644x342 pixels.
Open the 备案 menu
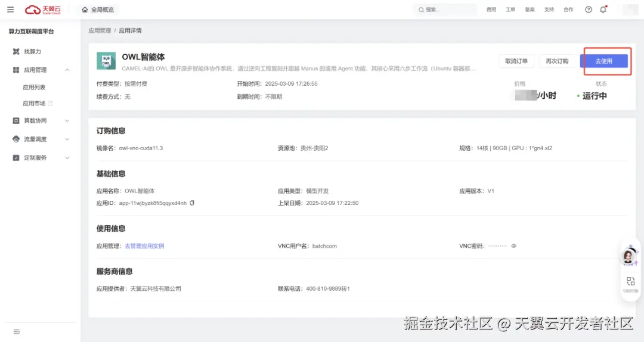coord(530,10)
